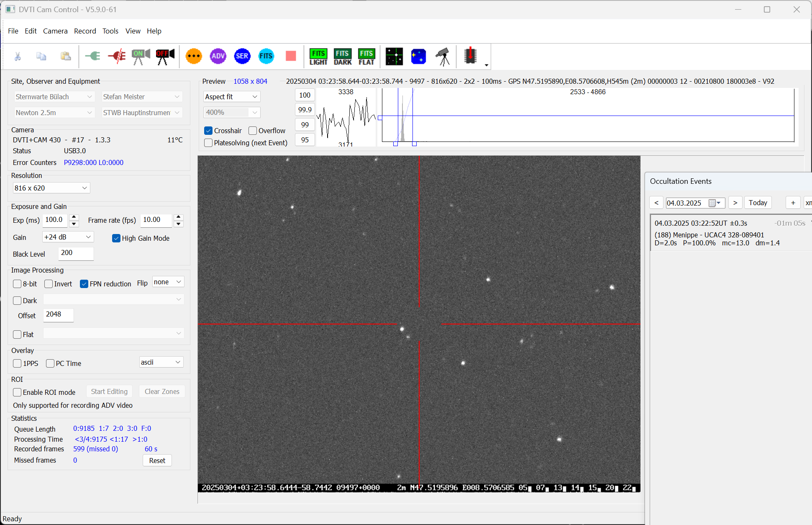Screen dimensions: 812x525
Task: Click the red disconnect plug icon
Action: [117, 56]
